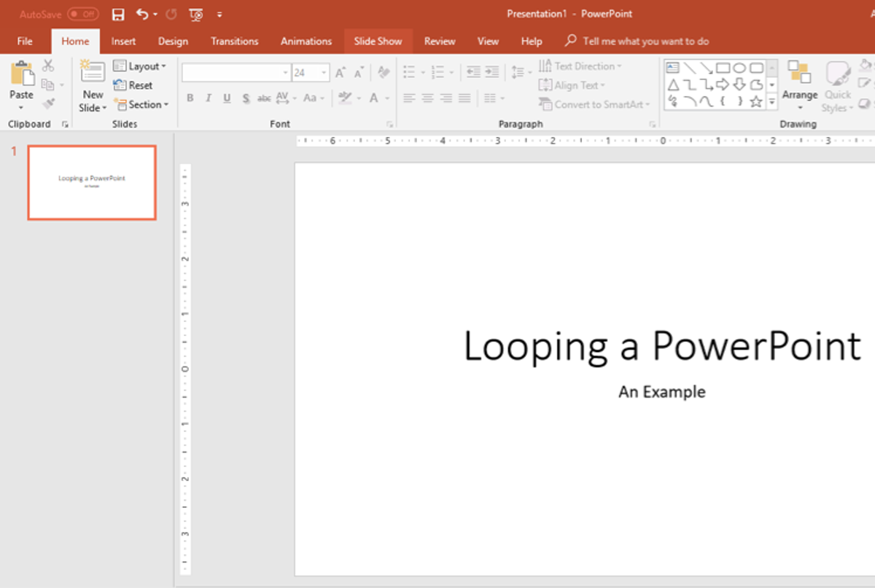Viewport: 875px width, 588px height.
Task: Open the Layout dropdown
Action: [141, 66]
